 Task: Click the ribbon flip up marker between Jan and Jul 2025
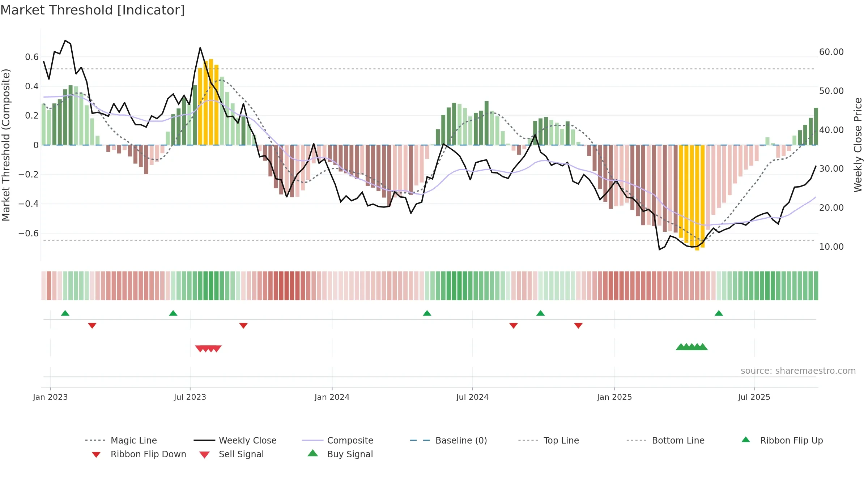pyautogui.click(x=719, y=313)
